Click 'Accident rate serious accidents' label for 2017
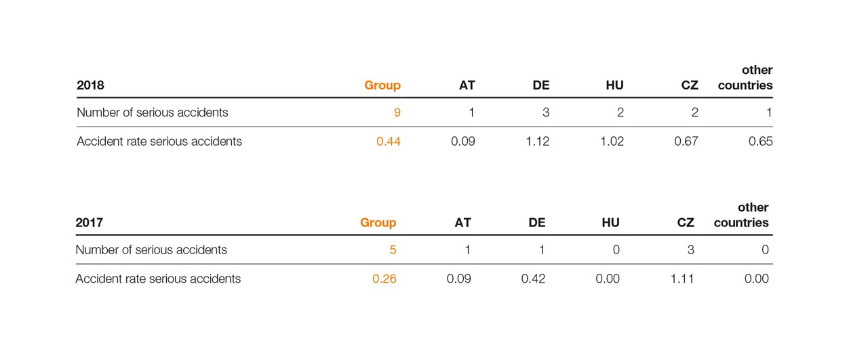868x362 pixels. (x=158, y=279)
